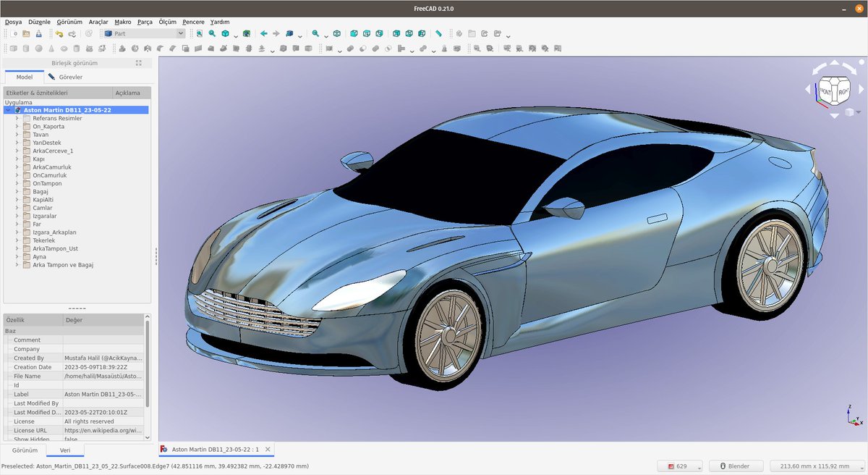The width and height of the screenshot is (868, 475).
Task: Click the Isometric view icon
Action: (337, 33)
